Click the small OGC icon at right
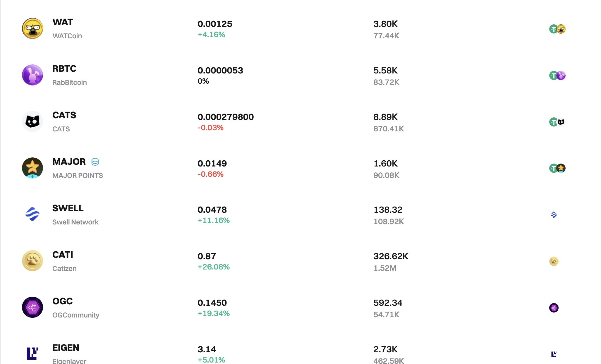The height and width of the screenshot is (364, 601). [x=554, y=308]
